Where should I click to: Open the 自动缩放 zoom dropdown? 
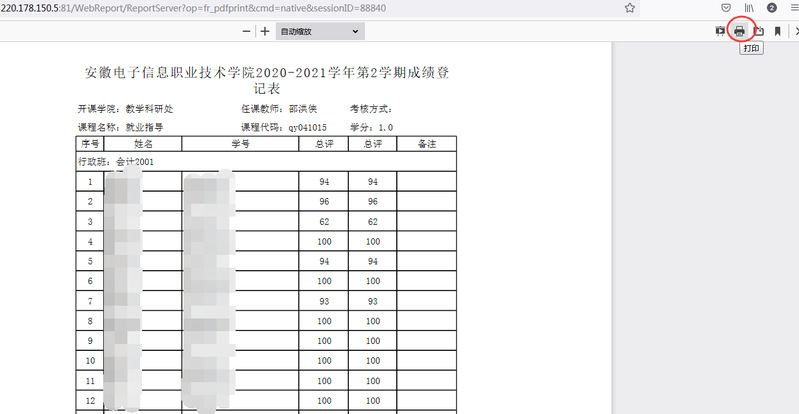tap(320, 31)
